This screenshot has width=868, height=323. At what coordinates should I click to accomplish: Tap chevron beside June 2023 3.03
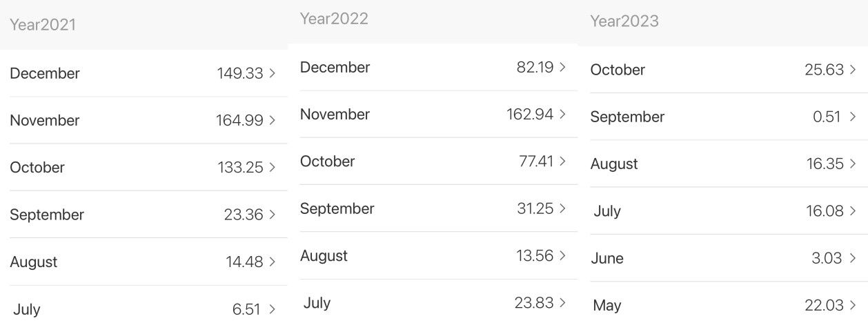(854, 258)
